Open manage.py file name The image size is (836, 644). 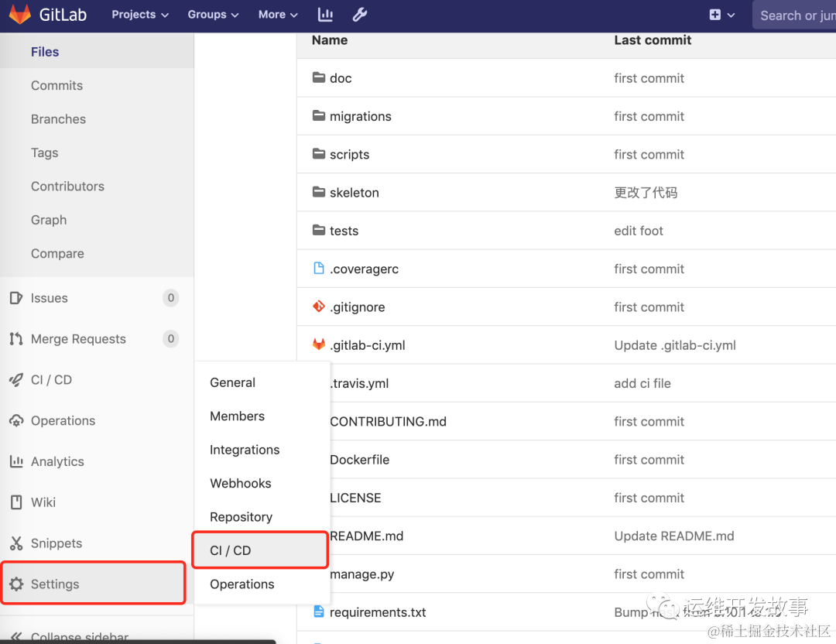pyautogui.click(x=361, y=574)
